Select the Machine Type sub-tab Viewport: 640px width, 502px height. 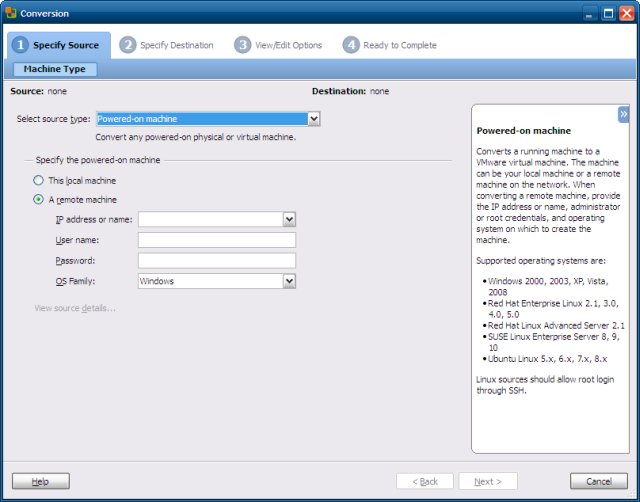click(54, 69)
